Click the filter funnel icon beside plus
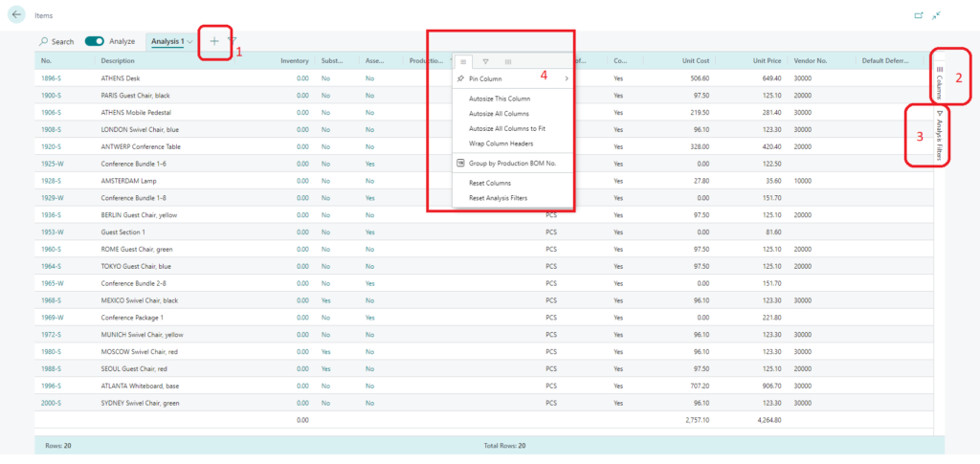Screen dimensions: 980x464 click(233, 40)
